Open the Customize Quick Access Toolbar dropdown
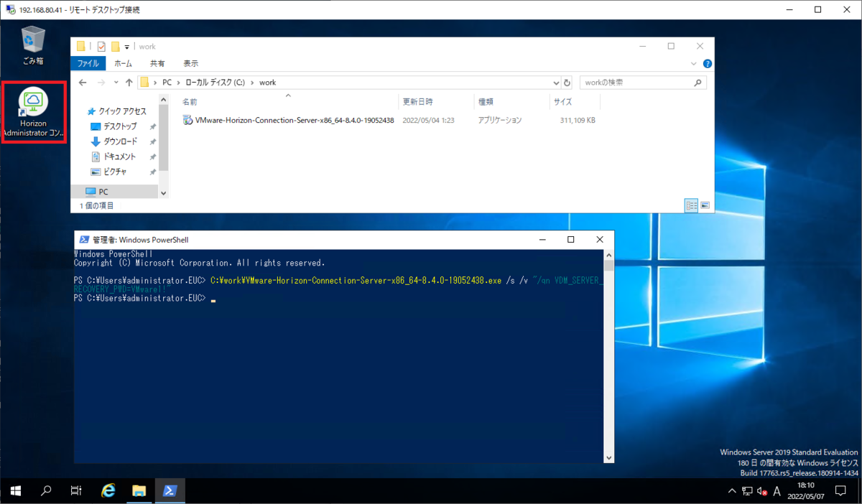This screenshot has width=862, height=504. point(127,47)
